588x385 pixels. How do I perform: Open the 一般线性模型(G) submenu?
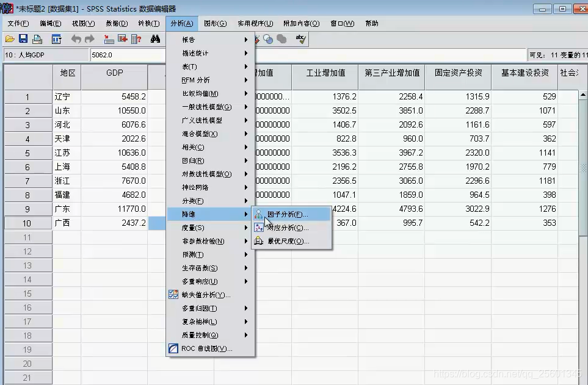[211, 107]
